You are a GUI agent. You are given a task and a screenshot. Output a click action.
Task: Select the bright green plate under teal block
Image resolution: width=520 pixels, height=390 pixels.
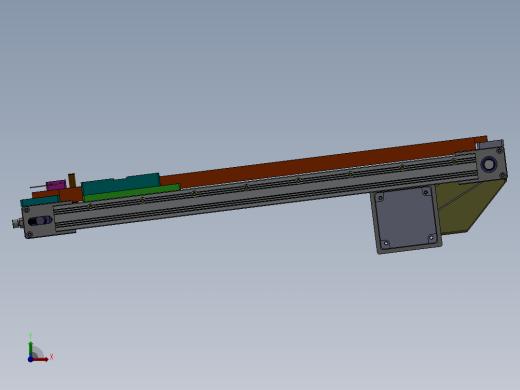click(x=132, y=193)
